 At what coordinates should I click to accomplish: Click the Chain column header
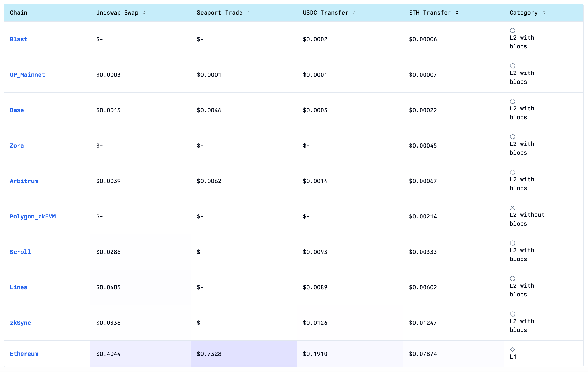pos(19,13)
